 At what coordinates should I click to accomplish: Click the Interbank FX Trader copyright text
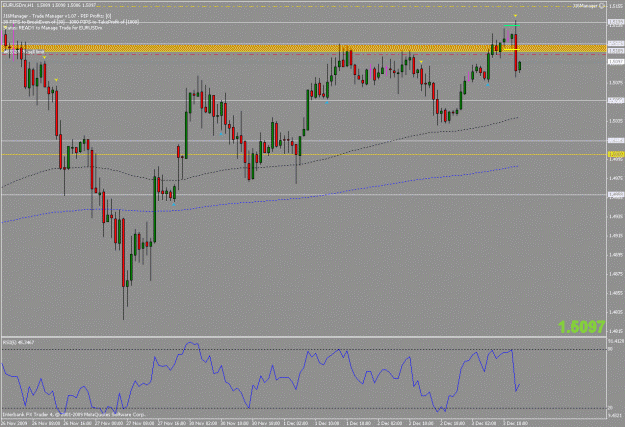pyautogui.click(x=74, y=415)
